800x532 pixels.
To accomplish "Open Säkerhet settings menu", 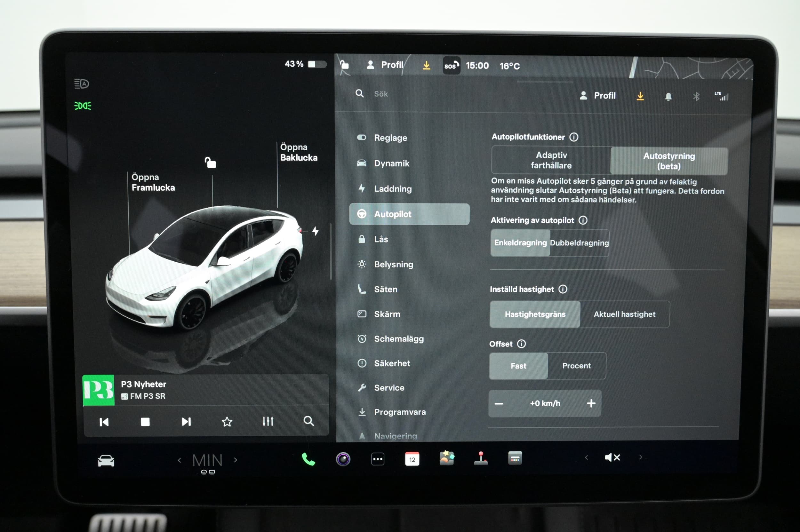I will 409,363.
